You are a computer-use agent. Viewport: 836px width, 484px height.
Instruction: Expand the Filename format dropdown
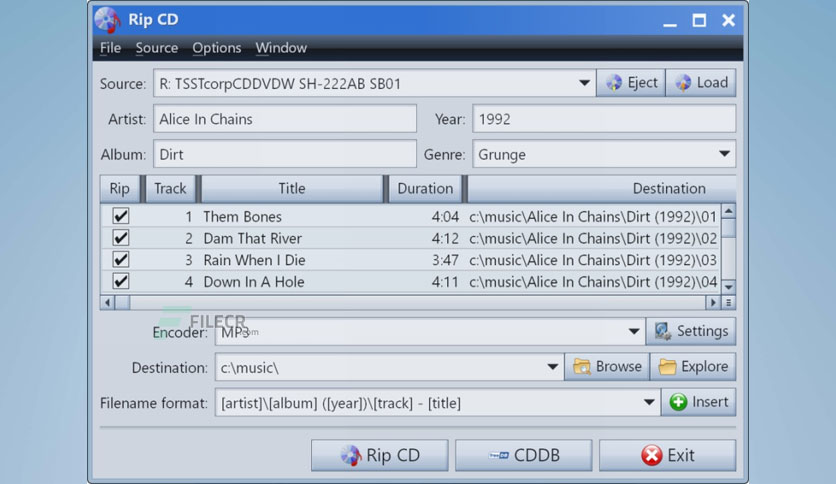click(x=649, y=402)
